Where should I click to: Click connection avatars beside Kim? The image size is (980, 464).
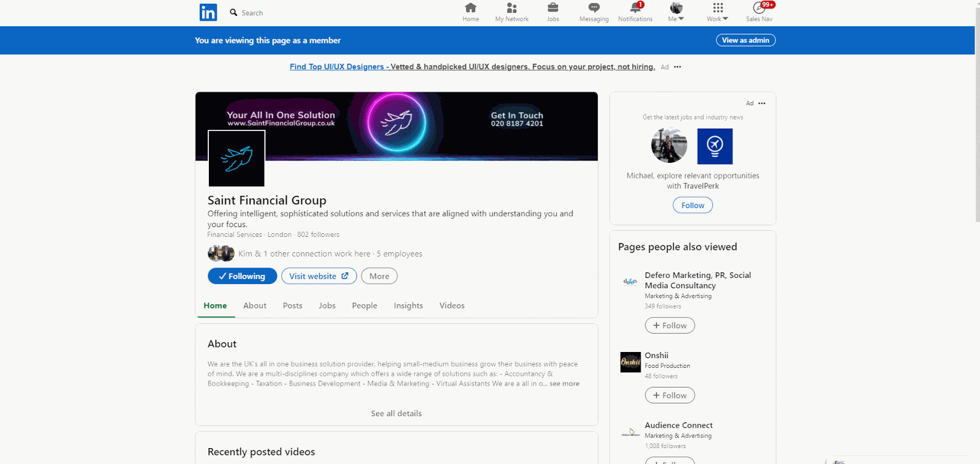[221, 253]
